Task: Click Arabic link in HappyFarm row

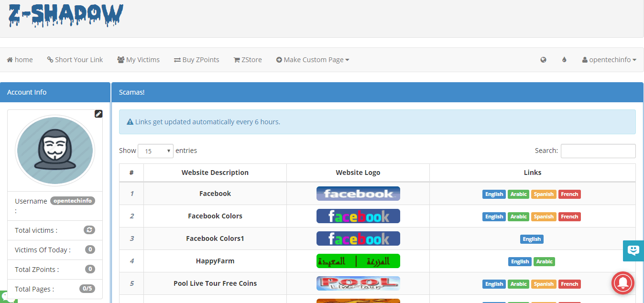Action: (x=545, y=261)
